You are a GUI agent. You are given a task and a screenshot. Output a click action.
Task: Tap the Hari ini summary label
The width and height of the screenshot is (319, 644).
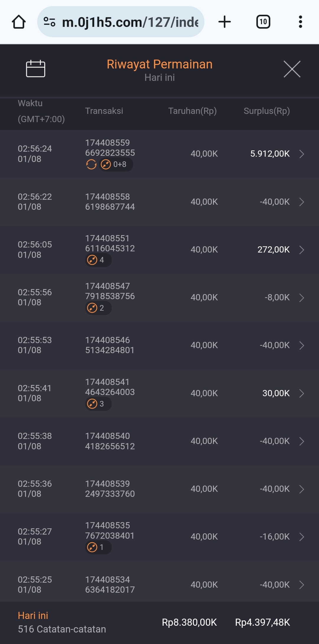(33, 616)
